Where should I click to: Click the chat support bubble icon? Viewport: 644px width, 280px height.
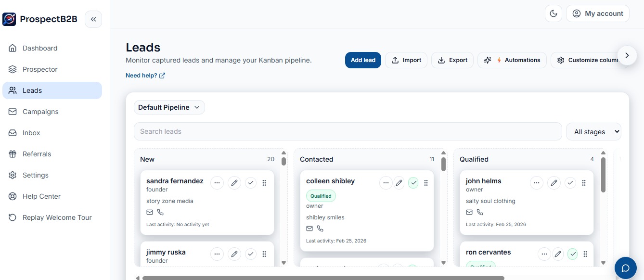[626, 268]
